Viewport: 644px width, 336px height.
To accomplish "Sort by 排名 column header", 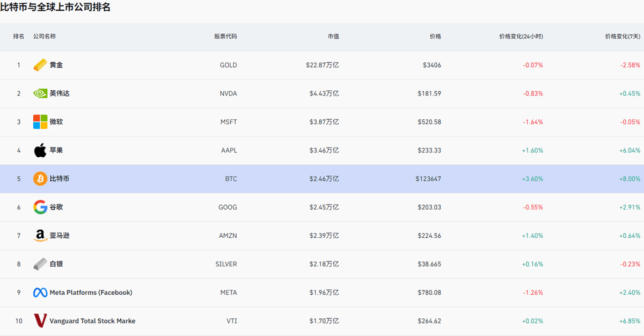I will tap(19, 36).
